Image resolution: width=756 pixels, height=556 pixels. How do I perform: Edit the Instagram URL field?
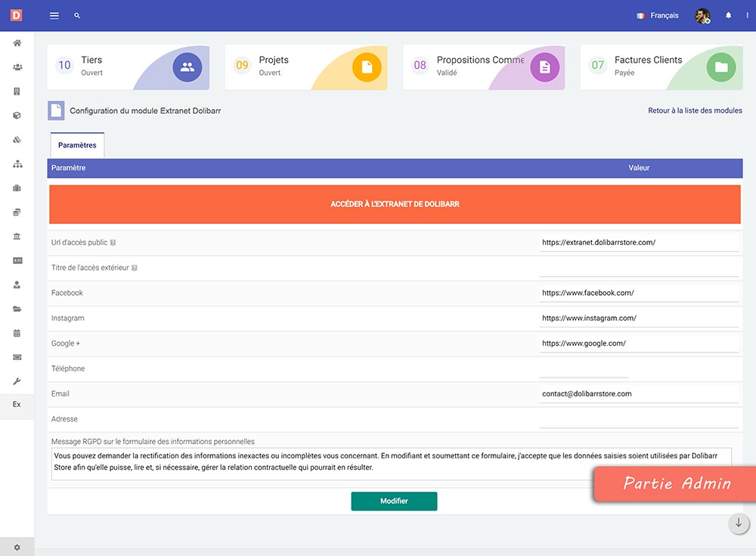(639, 318)
